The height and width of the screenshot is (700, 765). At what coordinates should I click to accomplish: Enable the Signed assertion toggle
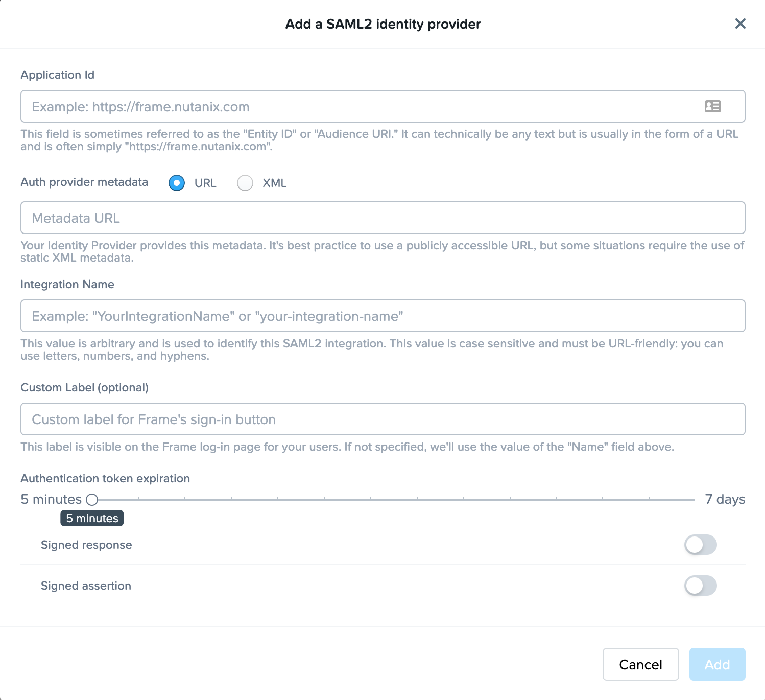tap(700, 586)
